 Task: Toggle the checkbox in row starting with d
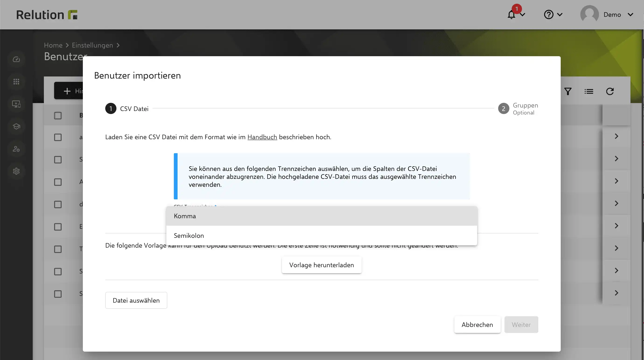(58, 204)
